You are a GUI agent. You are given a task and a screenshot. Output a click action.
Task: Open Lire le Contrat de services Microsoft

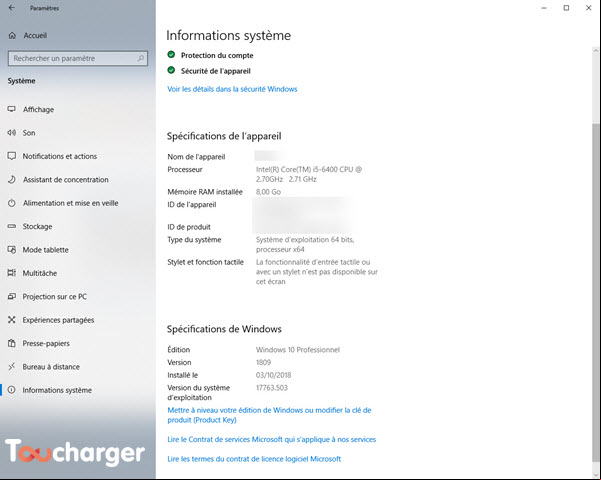271,439
